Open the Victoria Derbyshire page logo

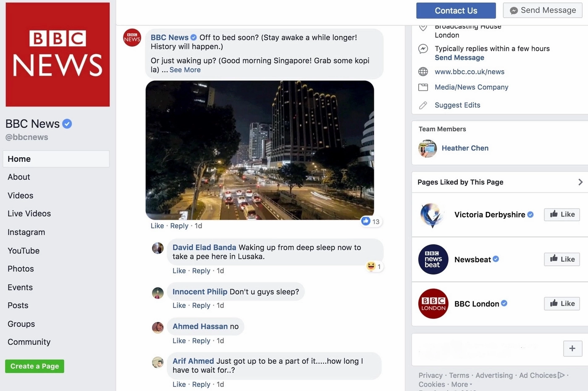click(x=433, y=215)
